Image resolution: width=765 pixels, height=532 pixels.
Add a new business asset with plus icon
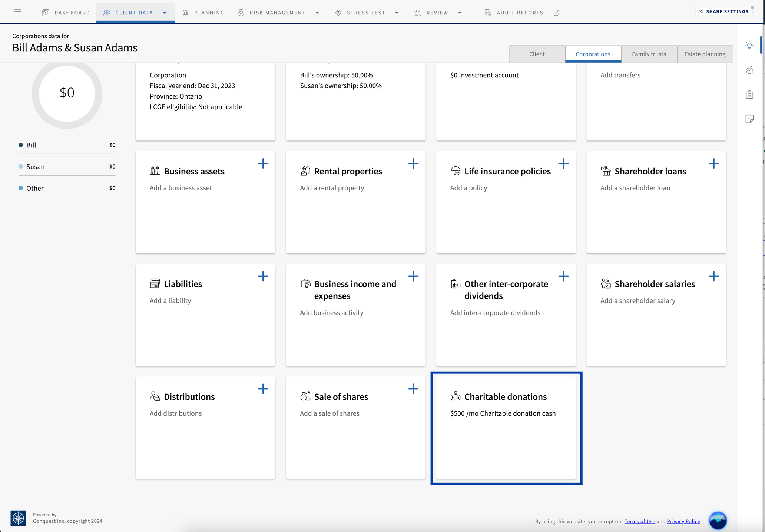point(263,163)
